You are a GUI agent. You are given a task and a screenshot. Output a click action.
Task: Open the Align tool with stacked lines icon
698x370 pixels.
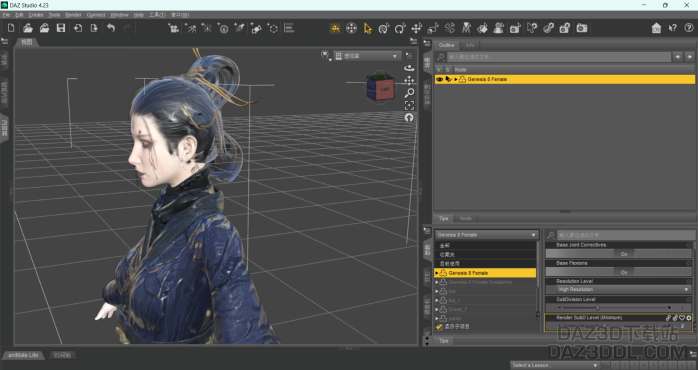click(289, 28)
